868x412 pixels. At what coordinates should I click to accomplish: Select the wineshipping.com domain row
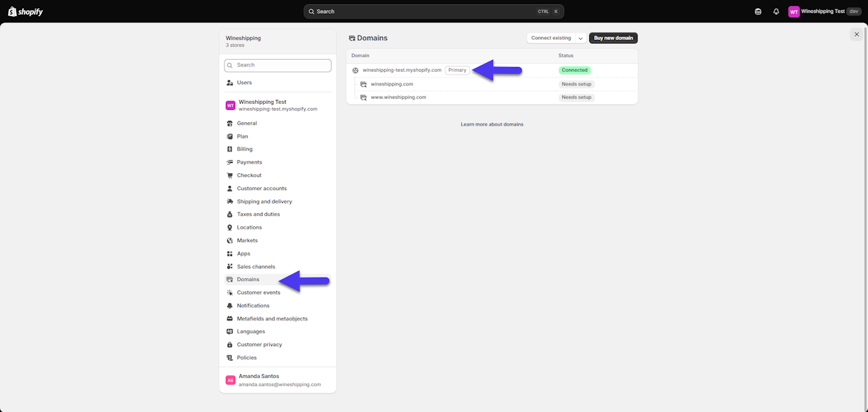(x=492, y=84)
